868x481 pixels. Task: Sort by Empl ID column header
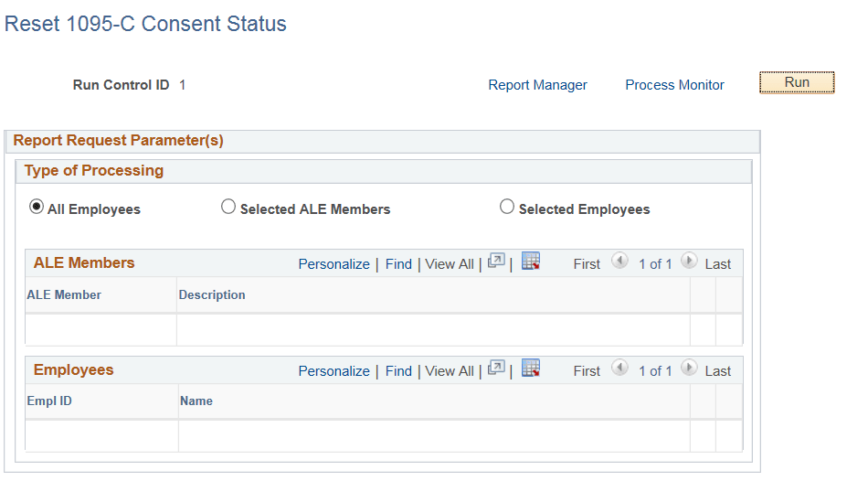(x=49, y=401)
